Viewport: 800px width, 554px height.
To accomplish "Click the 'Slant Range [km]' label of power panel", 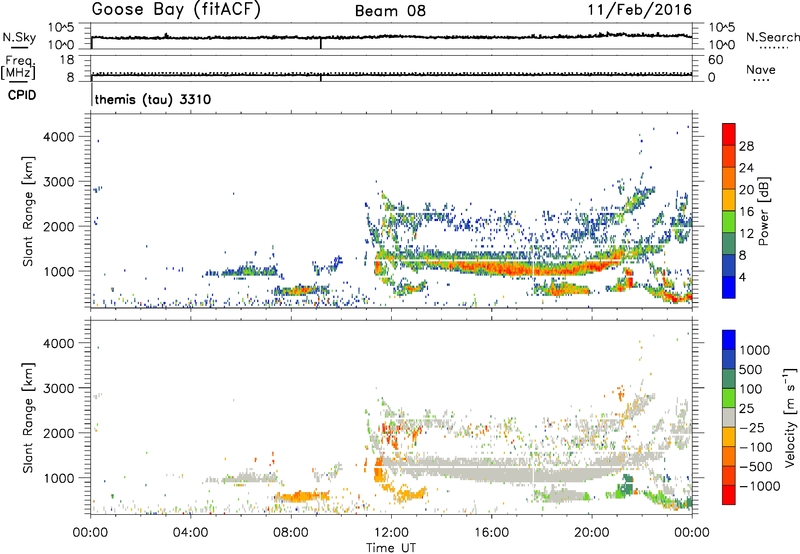I will click(x=28, y=211).
